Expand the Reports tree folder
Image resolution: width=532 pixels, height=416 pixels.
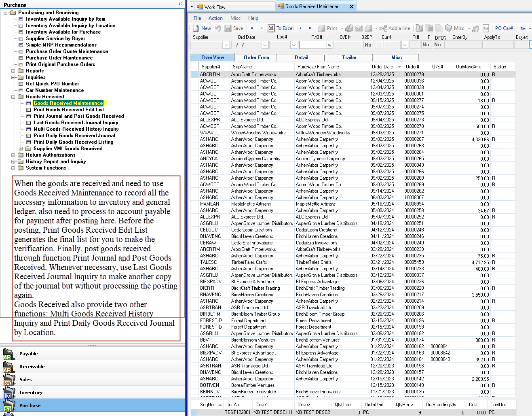coord(13,71)
